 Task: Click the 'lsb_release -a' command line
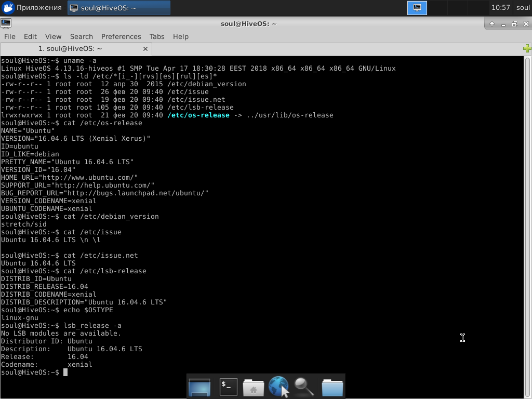coord(61,326)
